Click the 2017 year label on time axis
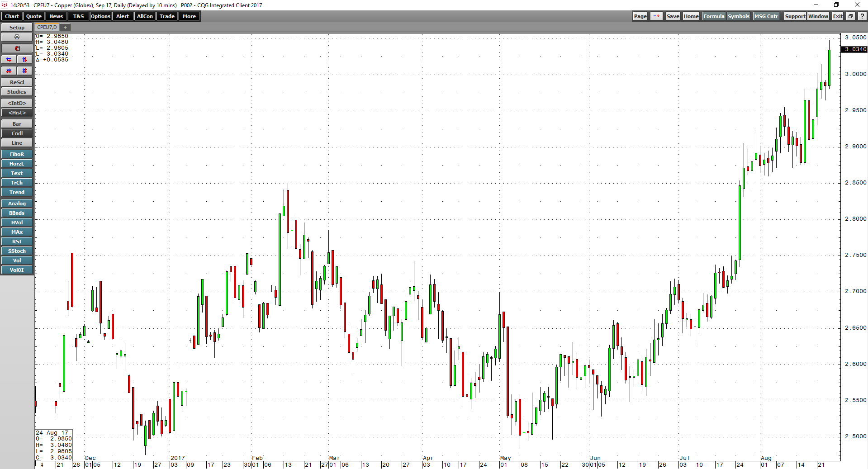Screen dimensions: 868x469 (x=178, y=458)
